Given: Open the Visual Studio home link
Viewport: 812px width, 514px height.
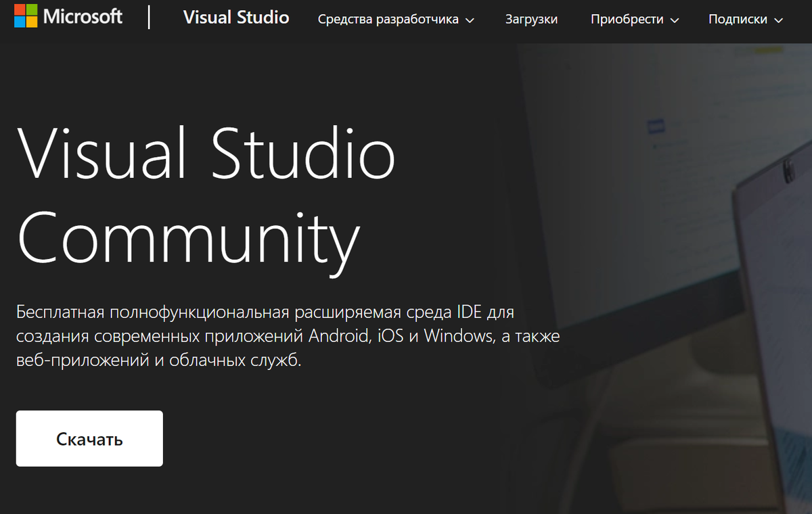Looking at the screenshot, I should tap(236, 18).
